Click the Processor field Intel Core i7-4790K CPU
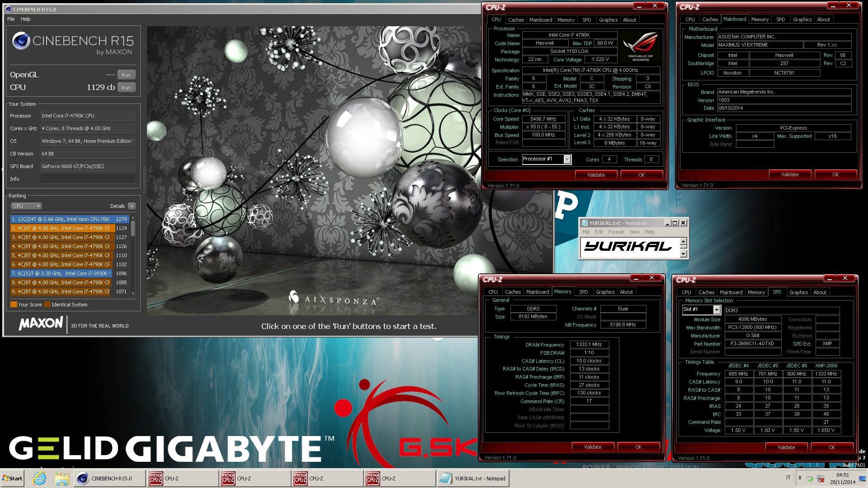This screenshot has height=488, width=868. (x=88, y=116)
